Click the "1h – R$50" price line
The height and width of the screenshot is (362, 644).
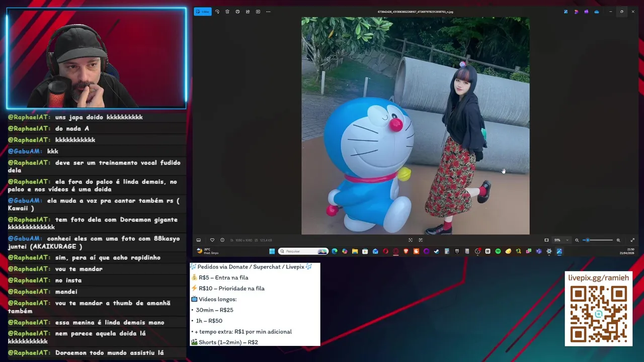(x=207, y=321)
